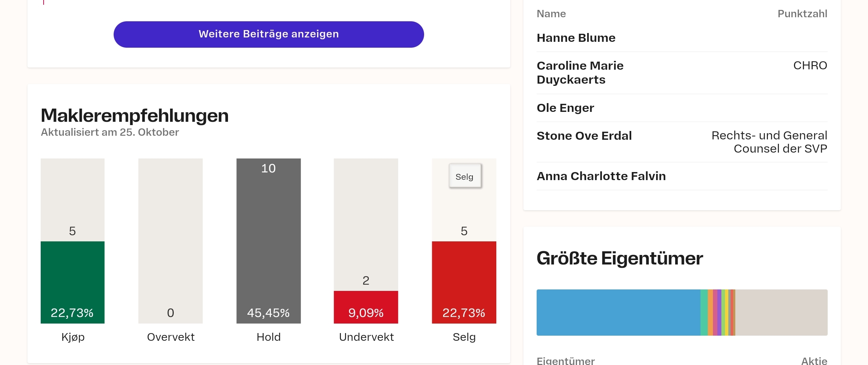Sort by the Name column header
Image resolution: width=868 pixels, height=365 pixels.
(551, 14)
